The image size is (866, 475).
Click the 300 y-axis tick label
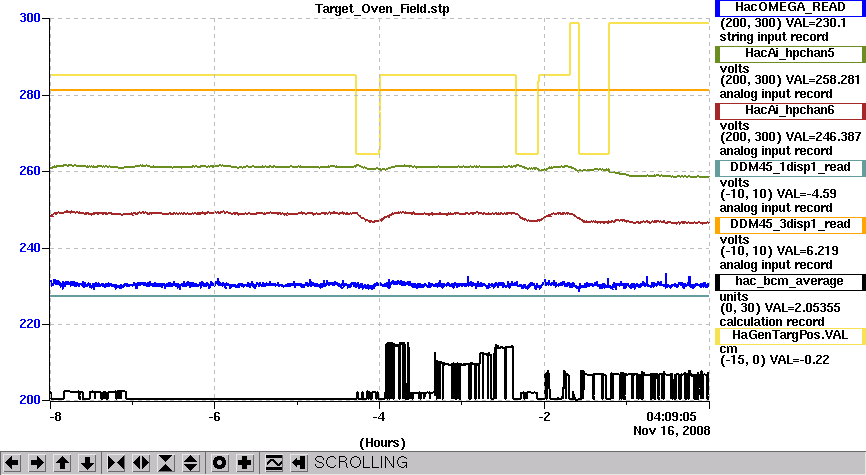click(x=30, y=18)
